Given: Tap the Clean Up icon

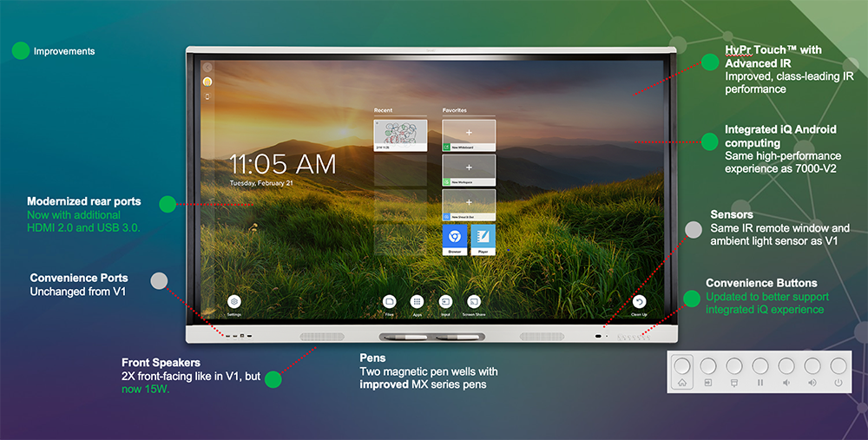Looking at the screenshot, I should point(639,301).
